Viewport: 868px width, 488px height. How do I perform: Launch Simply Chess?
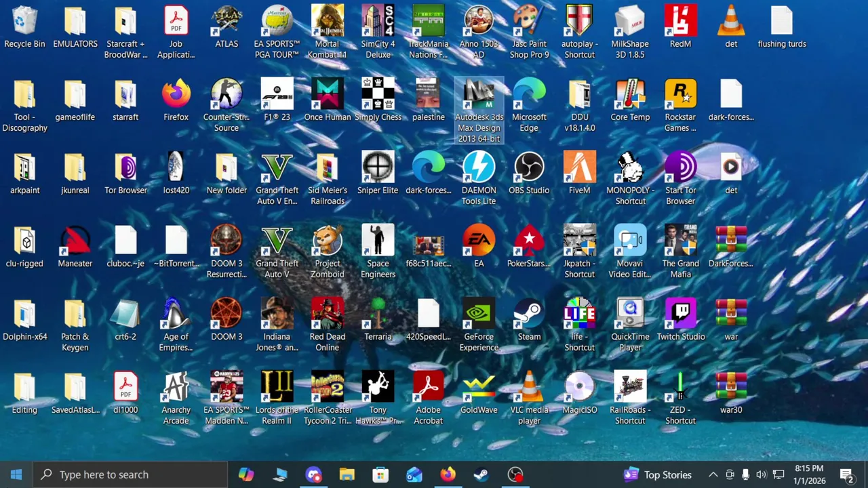click(x=378, y=100)
